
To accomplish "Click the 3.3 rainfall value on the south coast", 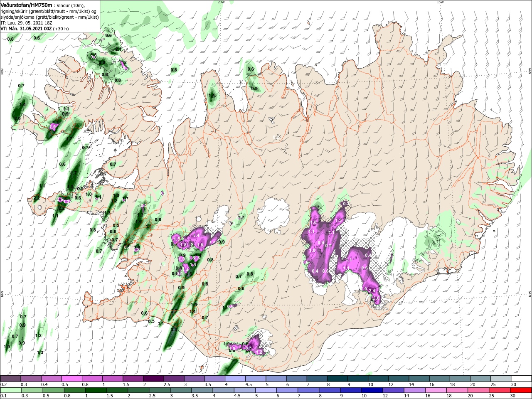I will (174, 330).
